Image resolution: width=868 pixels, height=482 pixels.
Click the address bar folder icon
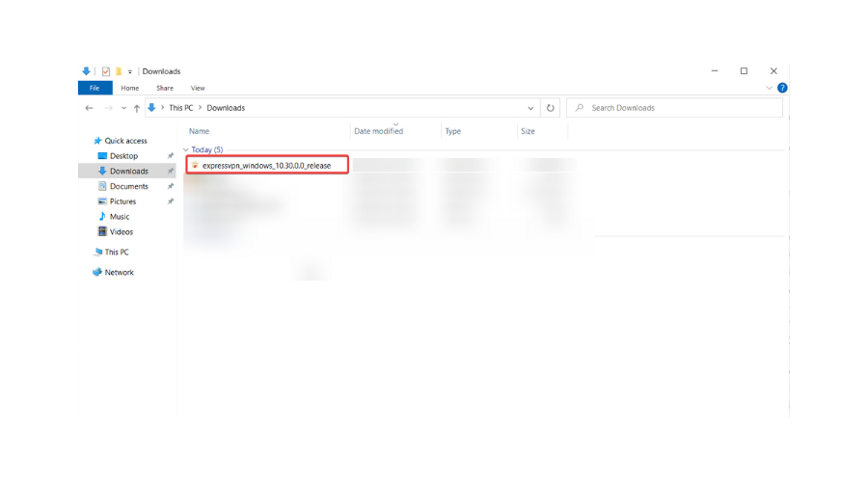151,108
